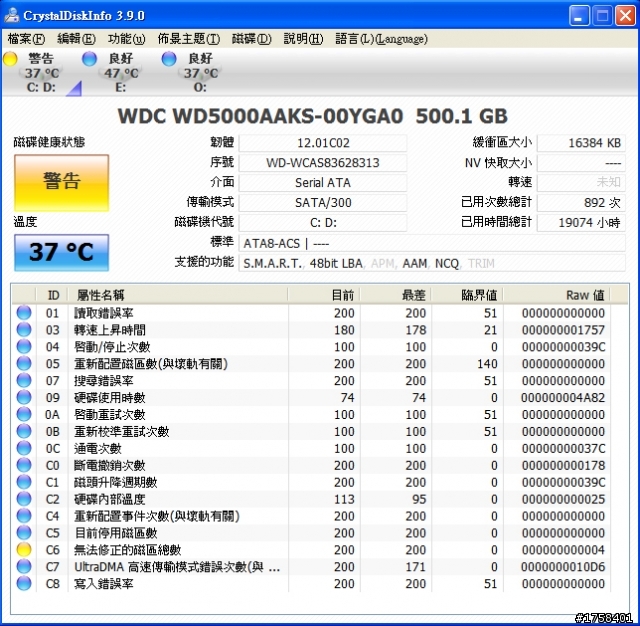Screen dimensions: 640x626
Task: Click the 37 °C temperature box
Action: click(x=61, y=252)
